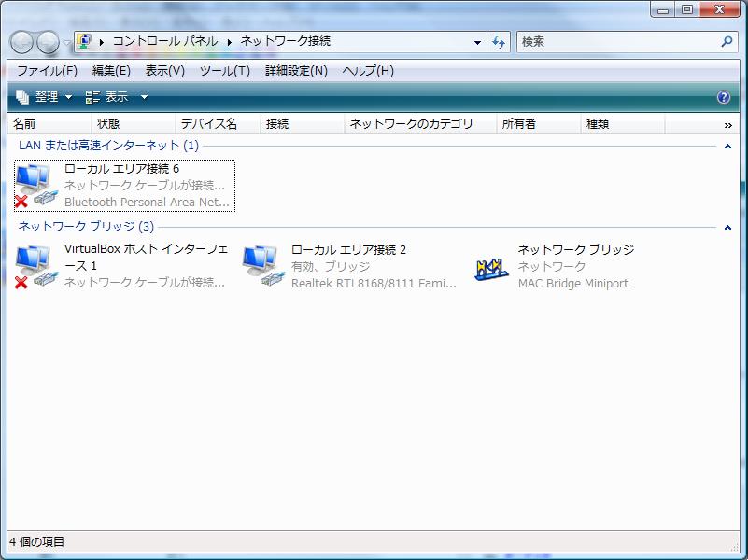Select the ネットワーク ブリッジ bridge icon
Screen dimensions: 748x560
click(491, 269)
